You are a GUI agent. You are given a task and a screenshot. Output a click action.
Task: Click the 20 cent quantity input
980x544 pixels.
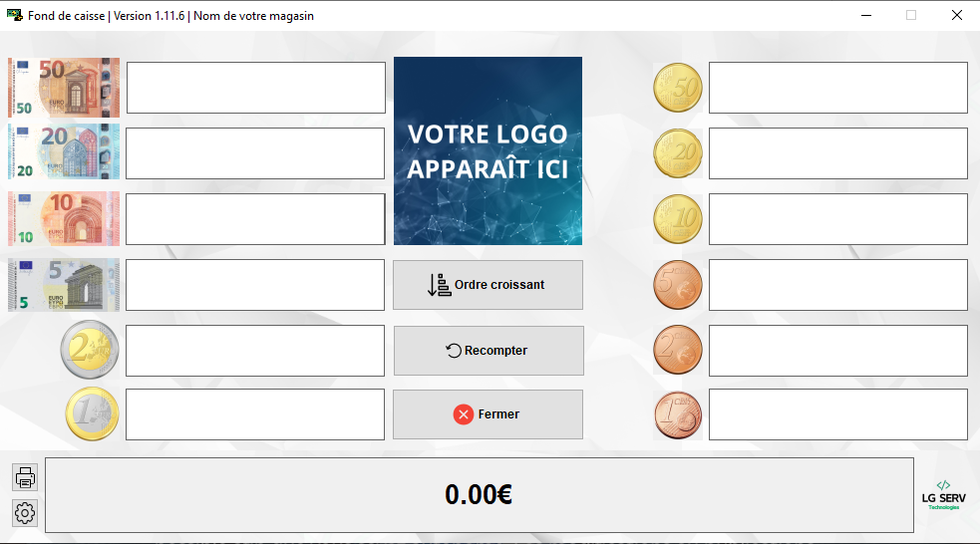pos(837,153)
